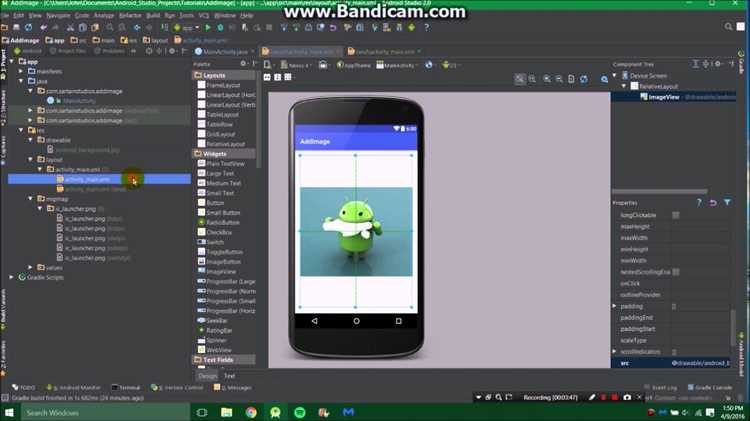Click the Zoom In icon in designer toolbar
Viewport: 750px width, 421px height.
tap(547, 79)
